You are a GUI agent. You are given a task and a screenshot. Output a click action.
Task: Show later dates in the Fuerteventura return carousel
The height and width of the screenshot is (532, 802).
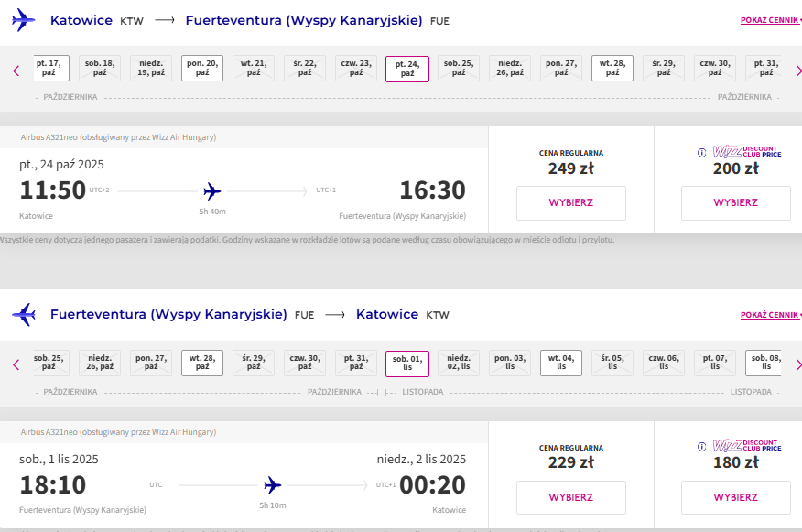point(798,364)
